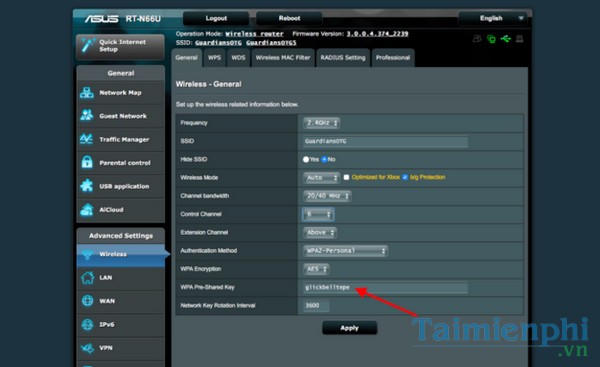Screen dimensions: 600x367
Task: Click the Wireless router operation mode link
Action: [254, 34]
